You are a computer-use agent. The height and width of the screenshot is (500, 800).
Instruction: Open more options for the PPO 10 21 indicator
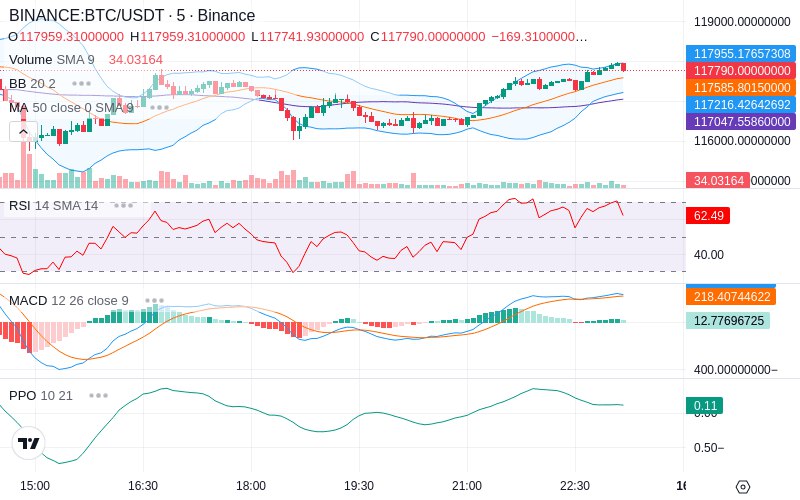tap(98, 395)
